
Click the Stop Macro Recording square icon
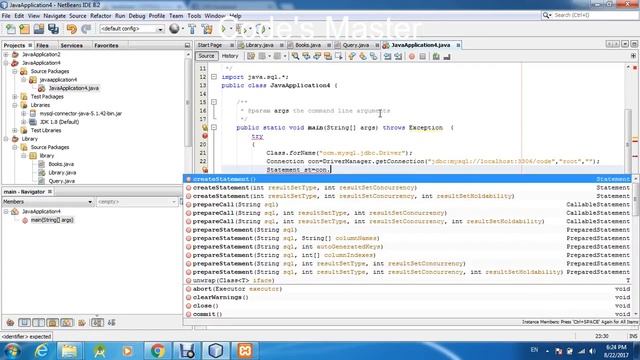point(422,56)
